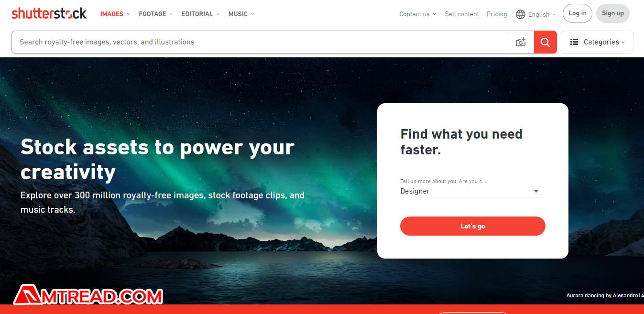
Task: Click the Shutterstock logo
Action: (x=49, y=14)
